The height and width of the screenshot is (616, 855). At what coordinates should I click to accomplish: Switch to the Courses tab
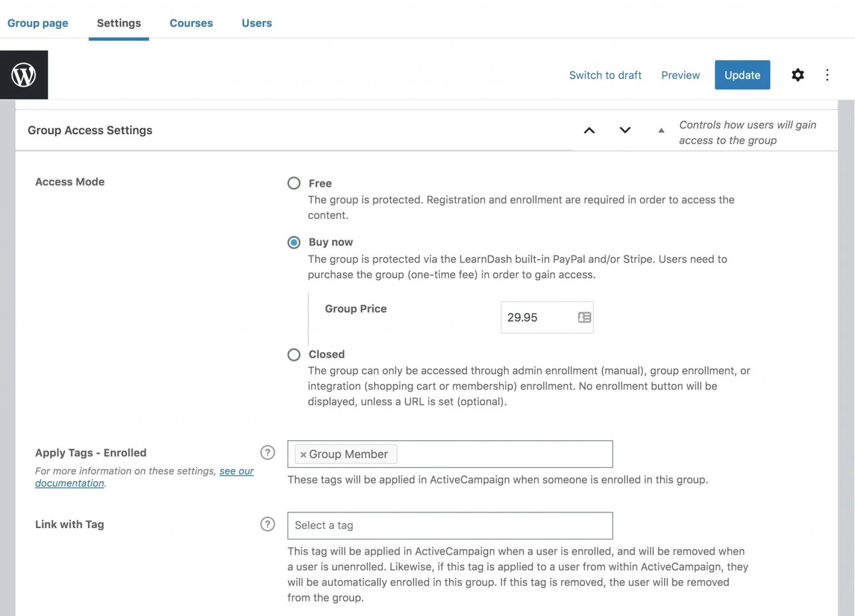click(191, 23)
